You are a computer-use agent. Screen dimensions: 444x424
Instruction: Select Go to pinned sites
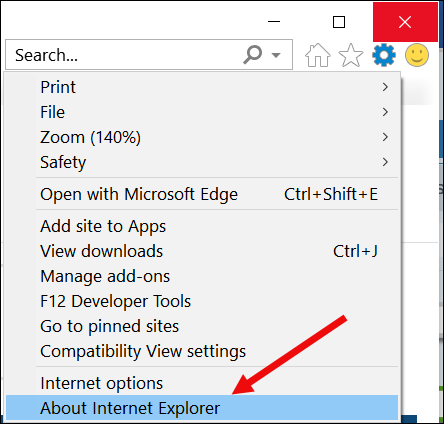coord(202,326)
